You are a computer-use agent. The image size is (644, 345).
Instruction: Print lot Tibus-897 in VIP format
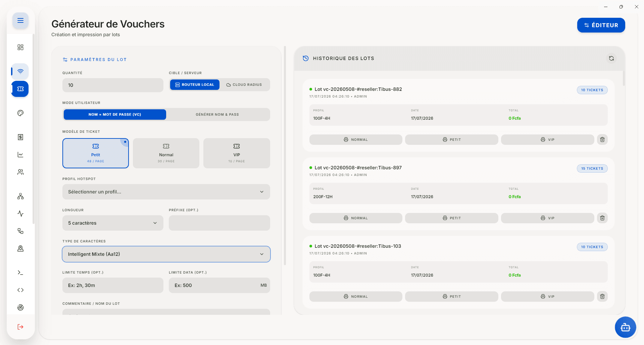[547, 218]
